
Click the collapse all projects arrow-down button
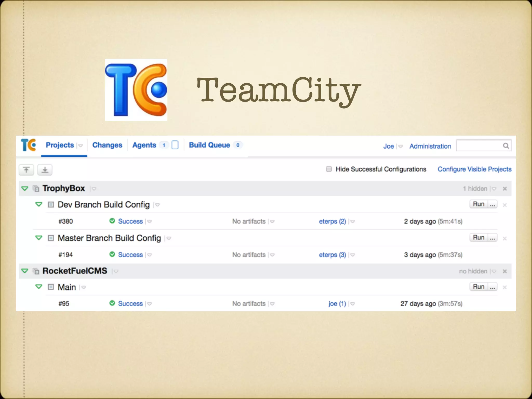pyautogui.click(x=45, y=170)
